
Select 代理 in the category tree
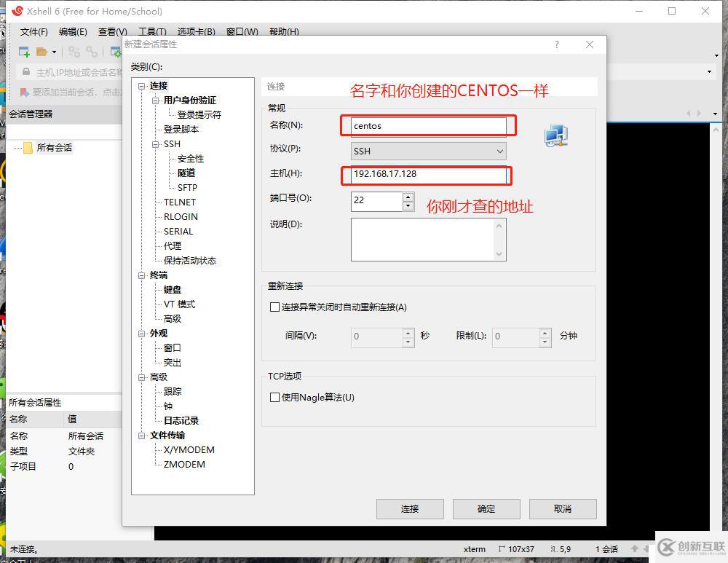click(x=173, y=246)
